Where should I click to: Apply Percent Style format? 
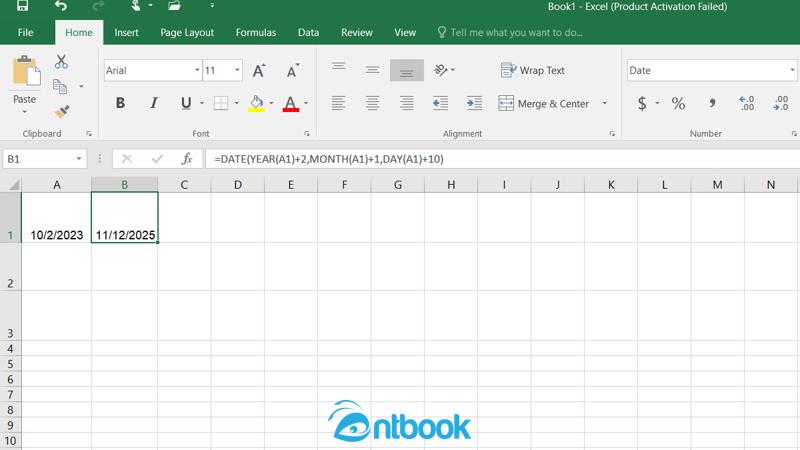point(678,104)
